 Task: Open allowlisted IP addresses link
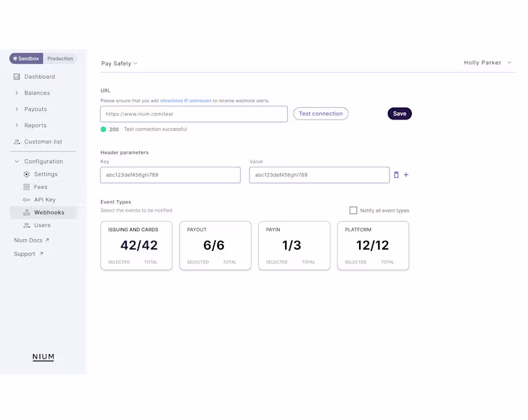pyautogui.click(x=186, y=100)
